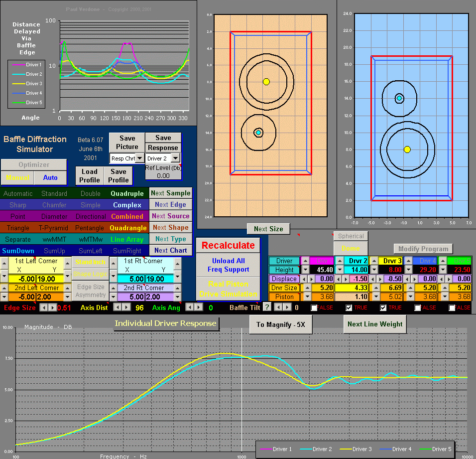Click the Next Sample button
Image resolution: width=476 pixels, height=459 pixels.
pos(170,193)
